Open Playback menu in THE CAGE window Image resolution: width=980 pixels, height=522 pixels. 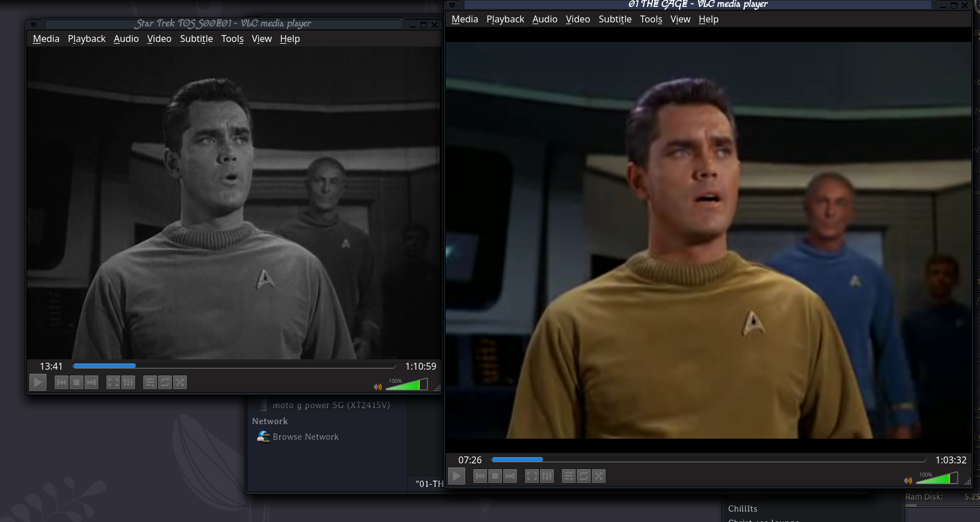(506, 19)
